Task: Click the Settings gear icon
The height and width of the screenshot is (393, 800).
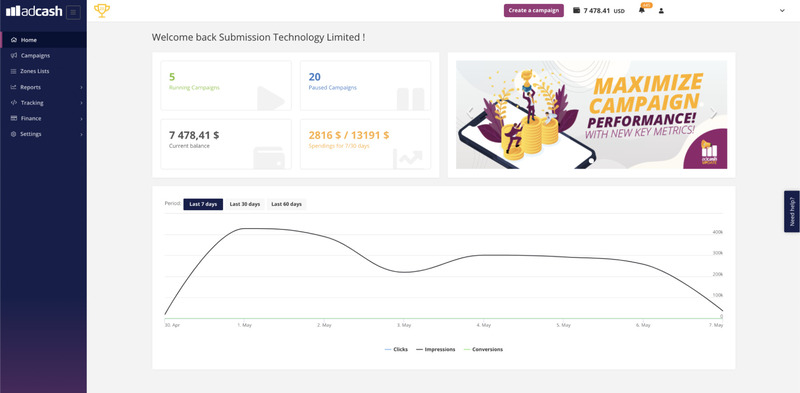Action: coord(14,134)
